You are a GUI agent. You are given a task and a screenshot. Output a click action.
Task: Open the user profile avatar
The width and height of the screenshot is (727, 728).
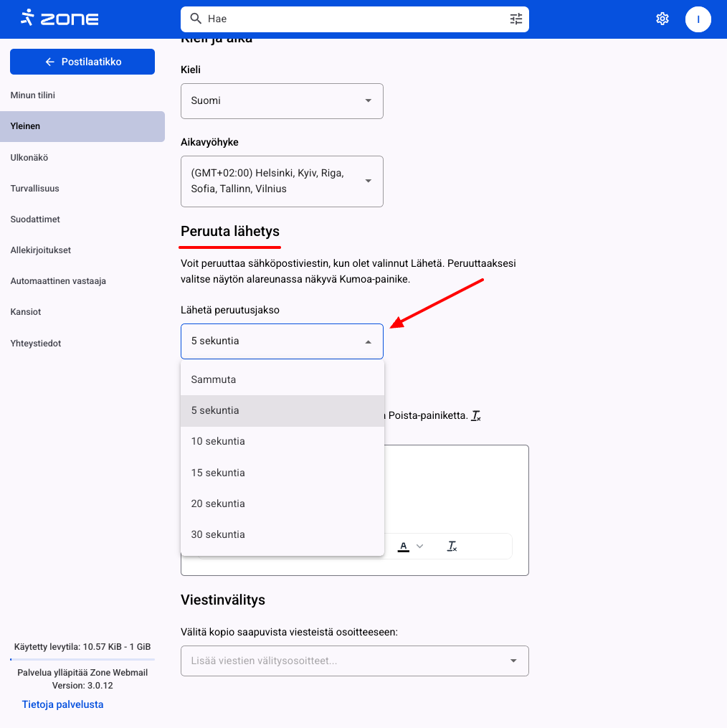pos(698,19)
